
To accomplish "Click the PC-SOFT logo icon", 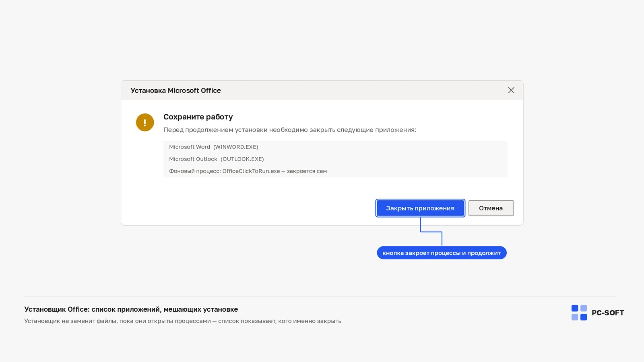I will click(579, 313).
